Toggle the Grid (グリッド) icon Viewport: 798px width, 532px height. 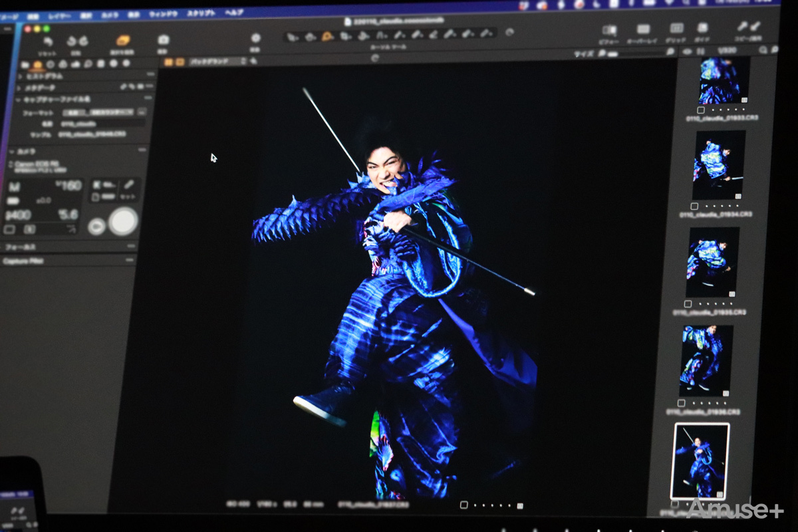[x=676, y=29]
